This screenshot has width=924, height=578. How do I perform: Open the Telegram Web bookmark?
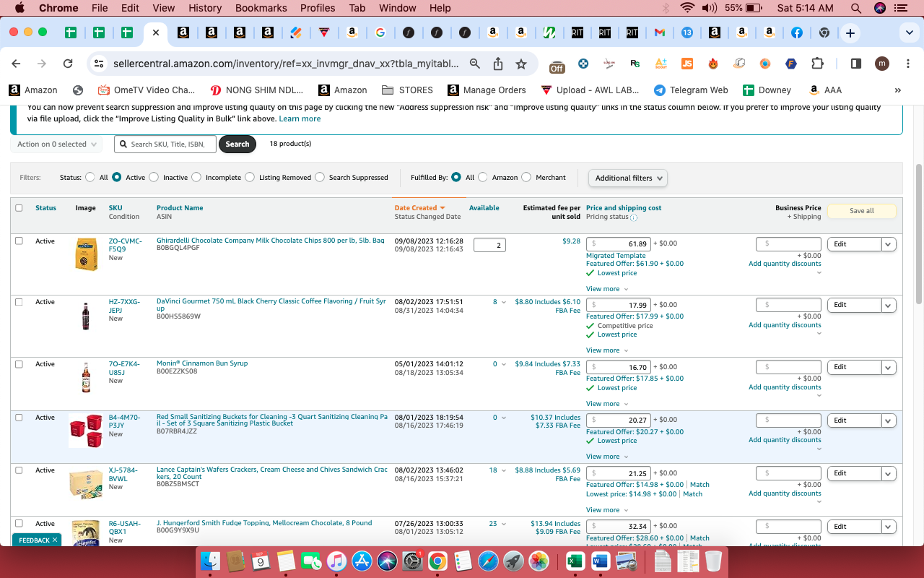[x=690, y=90]
